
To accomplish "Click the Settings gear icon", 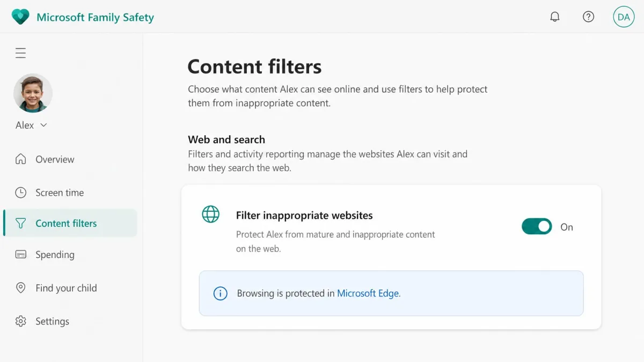I will tap(21, 321).
